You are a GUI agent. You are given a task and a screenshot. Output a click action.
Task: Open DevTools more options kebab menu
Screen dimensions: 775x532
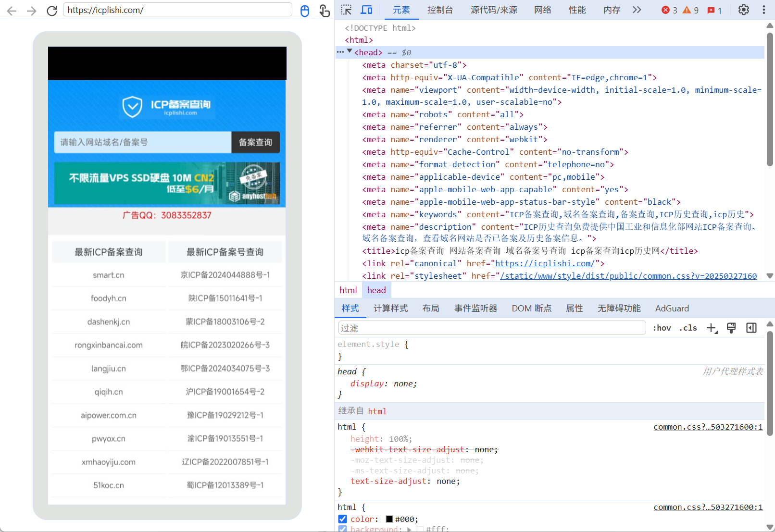(763, 10)
